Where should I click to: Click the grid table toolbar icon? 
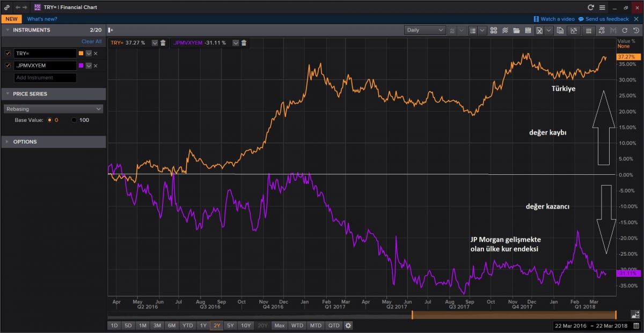tap(589, 30)
